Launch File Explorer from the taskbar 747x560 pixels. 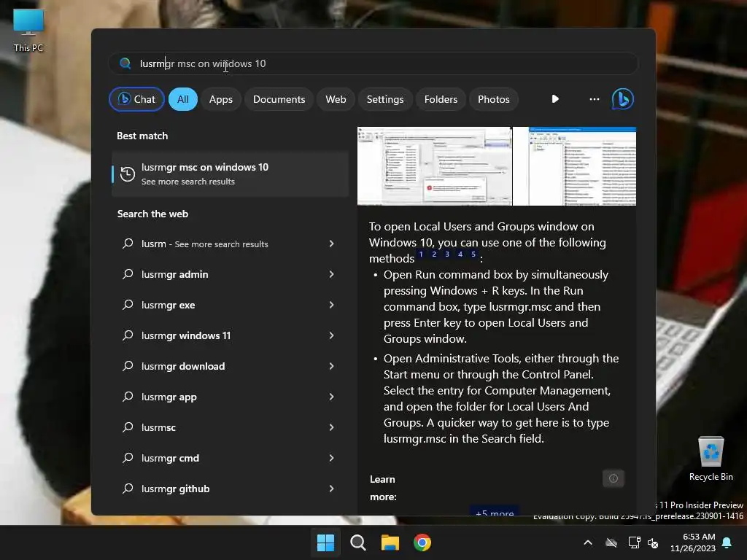pos(390,542)
